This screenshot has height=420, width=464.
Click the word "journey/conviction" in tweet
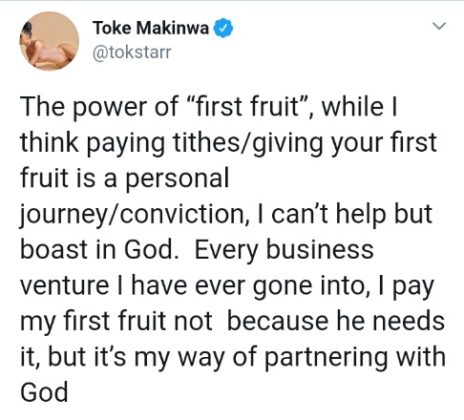133,214
